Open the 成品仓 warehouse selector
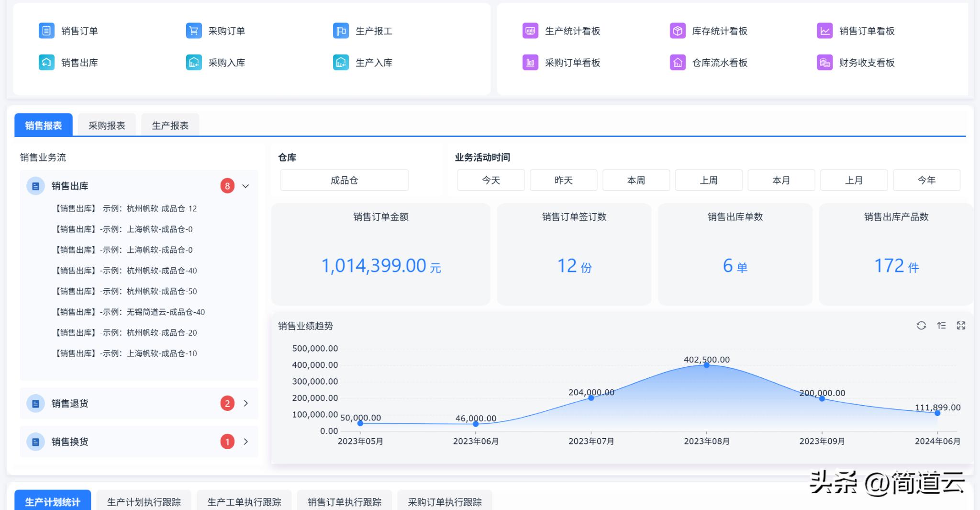This screenshot has height=510, width=980. coord(345,180)
